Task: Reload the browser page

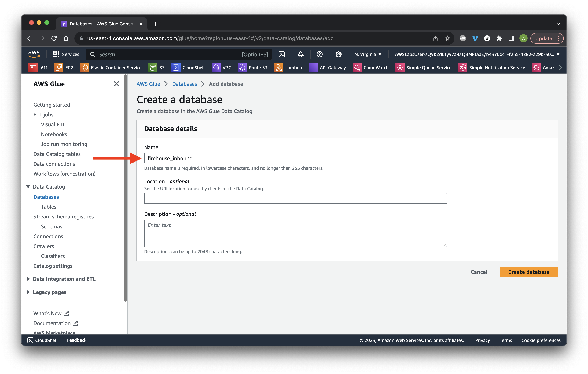Action: coord(54,38)
